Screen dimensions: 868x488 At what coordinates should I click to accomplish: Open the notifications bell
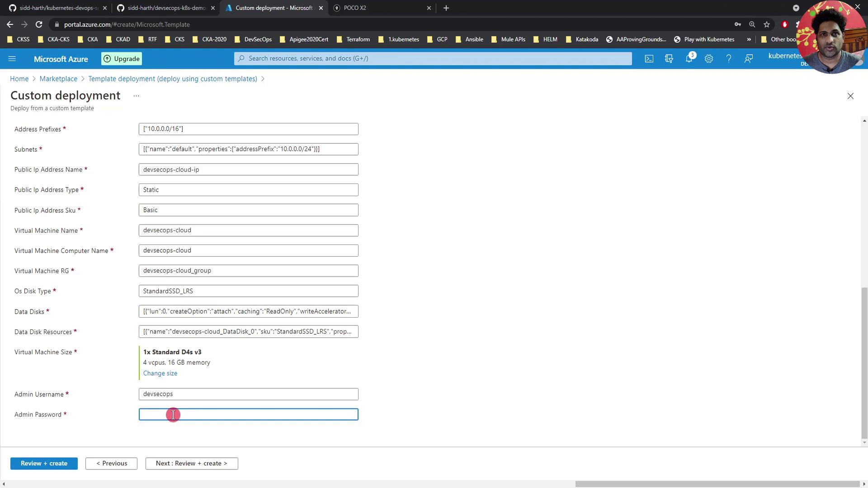coord(689,59)
